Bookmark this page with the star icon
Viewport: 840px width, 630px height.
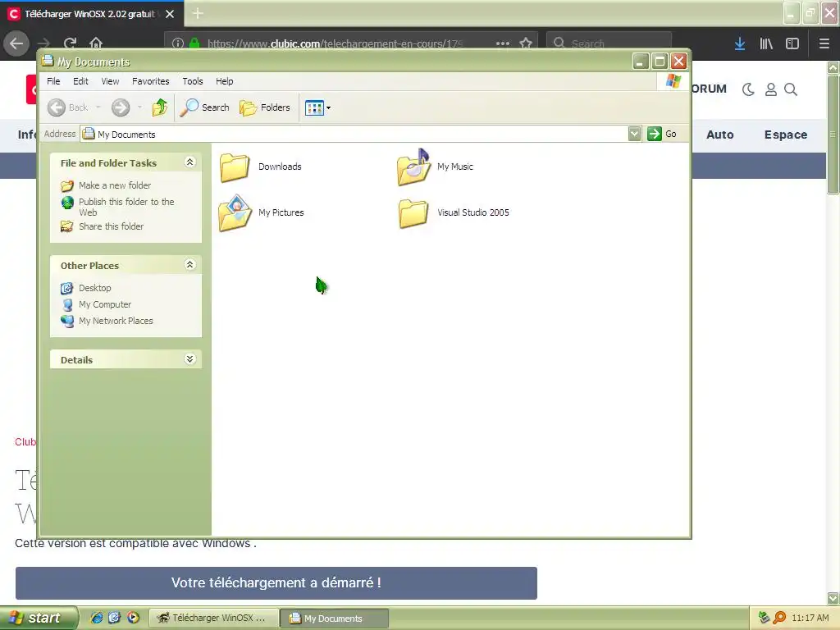(x=526, y=43)
